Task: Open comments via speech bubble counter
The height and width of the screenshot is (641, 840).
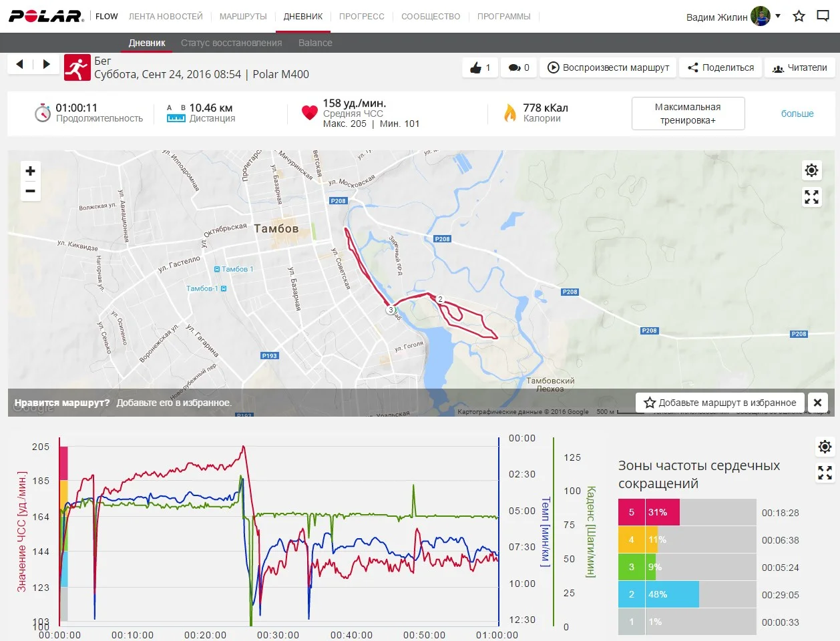Action: pos(518,67)
